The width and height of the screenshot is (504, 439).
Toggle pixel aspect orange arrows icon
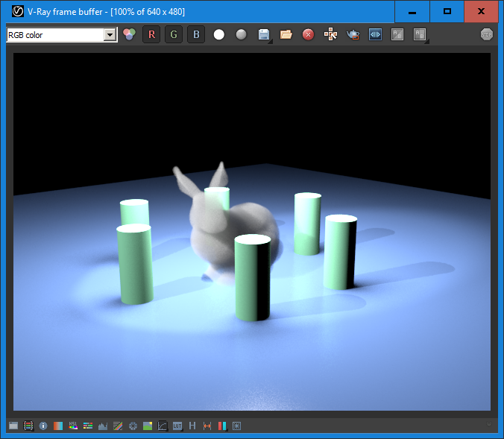coord(207,426)
